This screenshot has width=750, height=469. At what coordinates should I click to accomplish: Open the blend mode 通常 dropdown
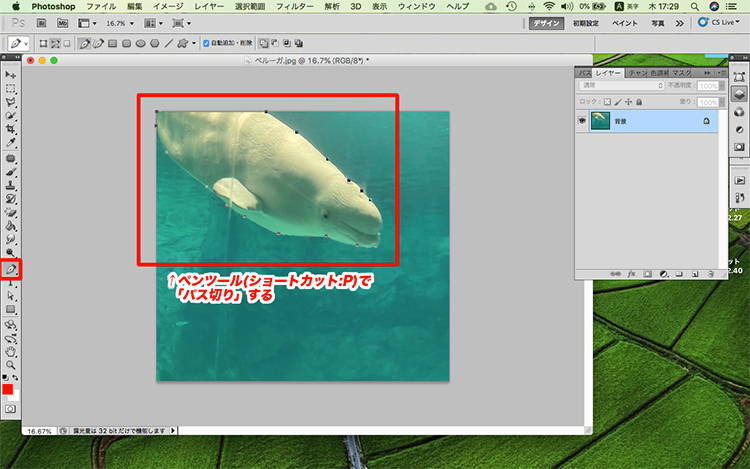[620, 86]
